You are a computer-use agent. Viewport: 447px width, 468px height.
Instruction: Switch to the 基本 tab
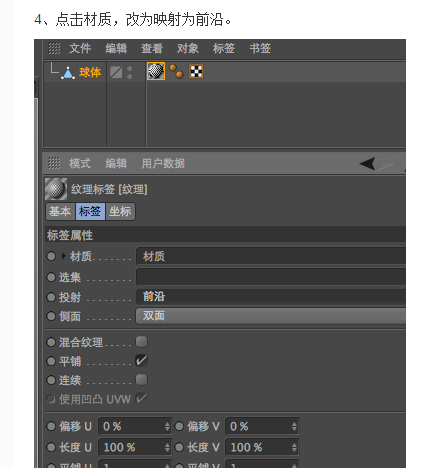pos(60,211)
